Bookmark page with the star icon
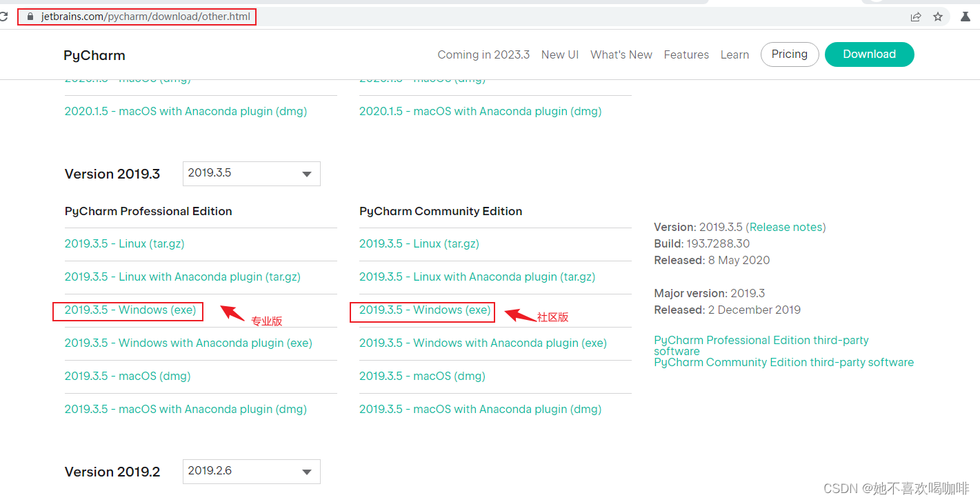 coord(938,17)
